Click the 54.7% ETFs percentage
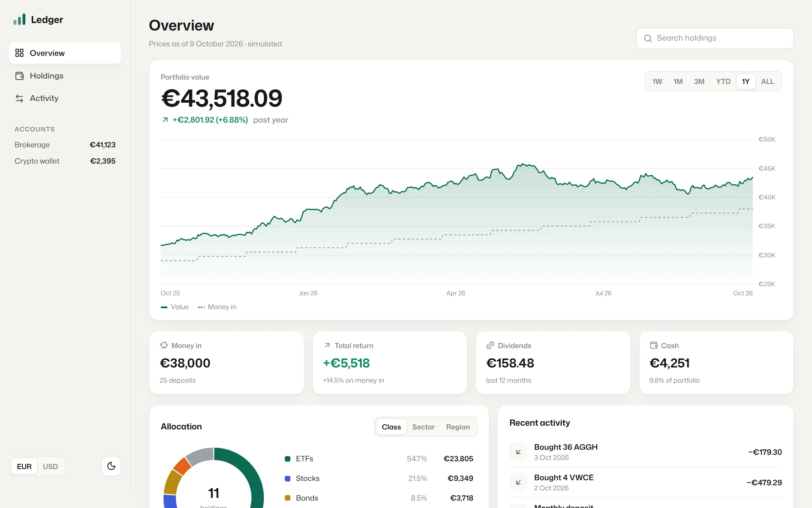812x508 pixels. click(x=417, y=459)
